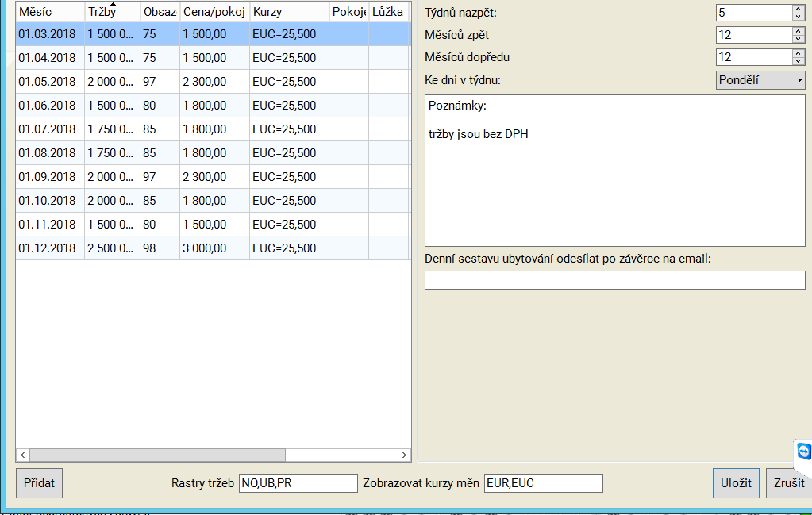The height and width of the screenshot is (515, 812).
Task: Save settings with the Uložit button
Action: click(x=735, y=483)
